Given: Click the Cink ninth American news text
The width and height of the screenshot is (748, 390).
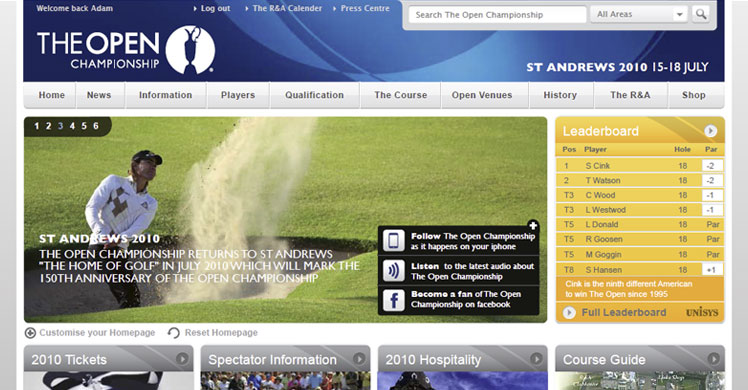Looking at the screenshot, I should 628,289.
